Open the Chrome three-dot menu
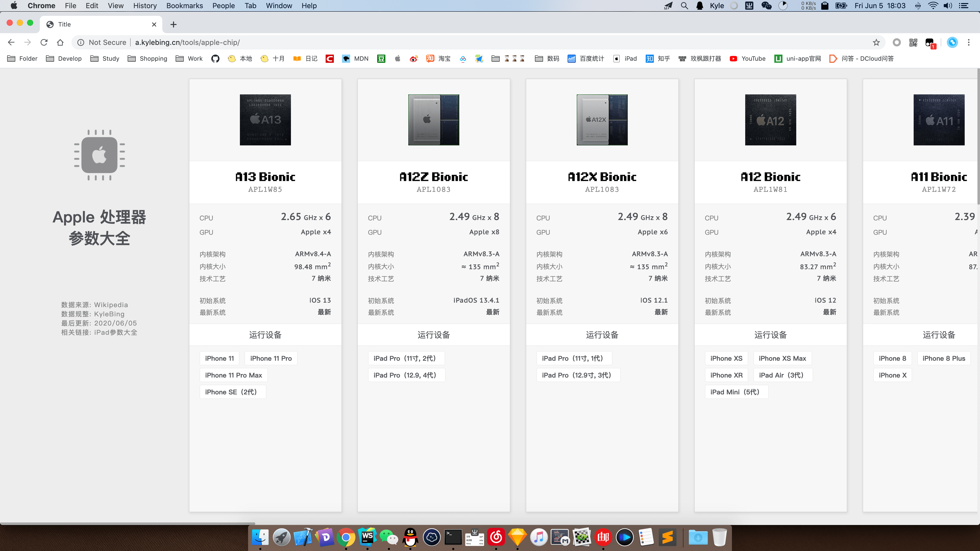This screenshot has width=980, height=551. coord(969,42)
